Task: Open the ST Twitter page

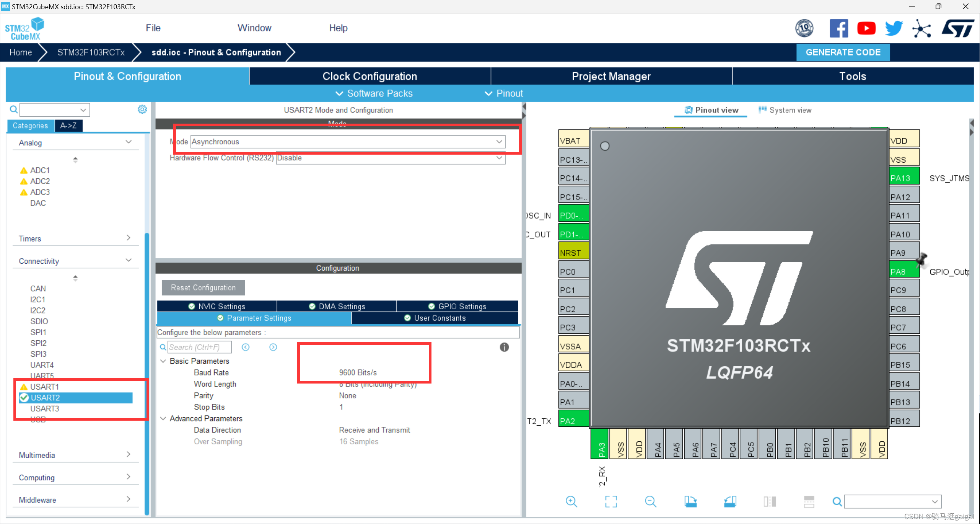Action: click(894, 28)
